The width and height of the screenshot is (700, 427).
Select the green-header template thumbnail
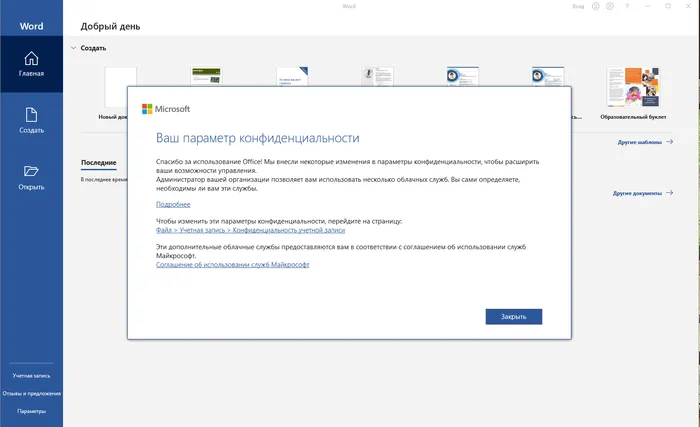206,76
